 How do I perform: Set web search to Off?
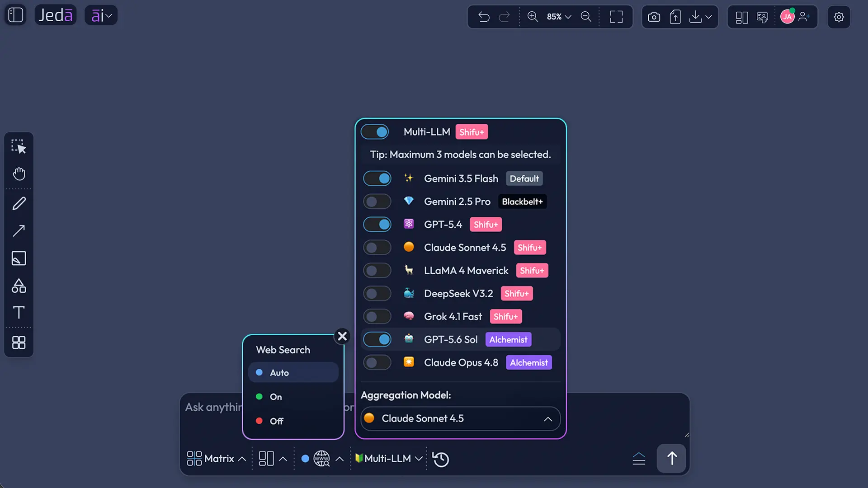coord(293,421)
